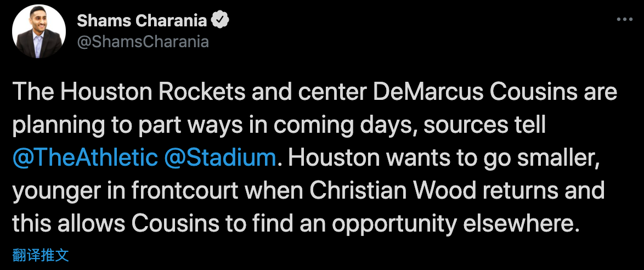The image size is (644, 270).
Task: Click the display name "Shams Charania"
Action: pos(142,21)
